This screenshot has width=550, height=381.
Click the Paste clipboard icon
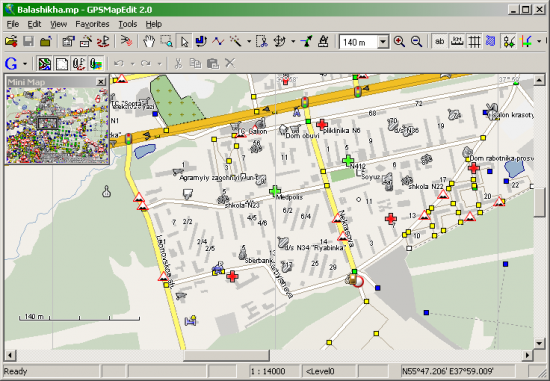(x=213, y=64)
